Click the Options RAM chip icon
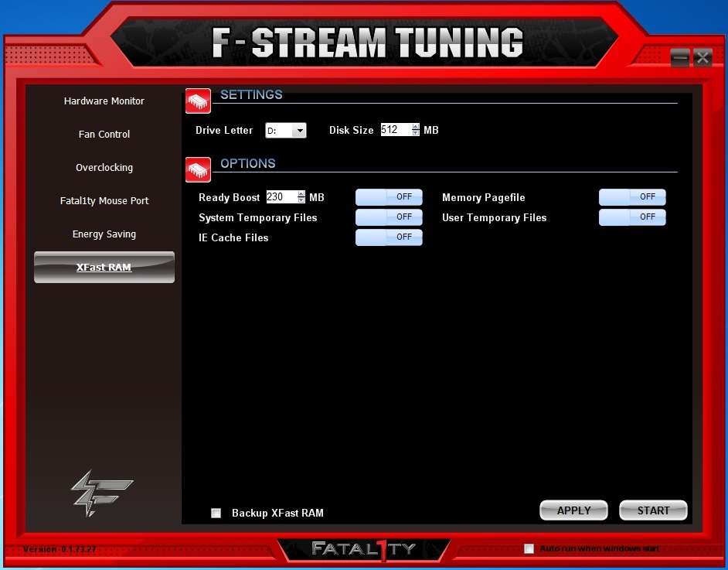The height and width of the screenshot is (570, 728). 198,169
